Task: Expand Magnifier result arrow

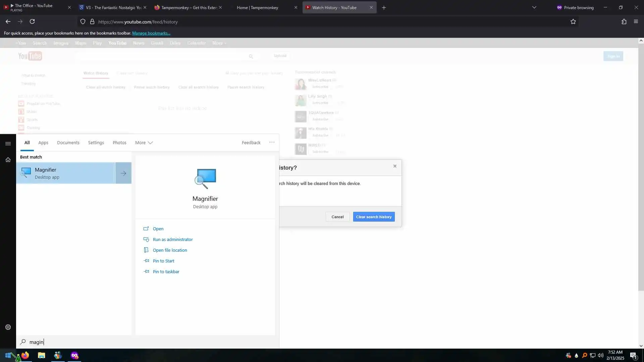Action: (123, 173)
